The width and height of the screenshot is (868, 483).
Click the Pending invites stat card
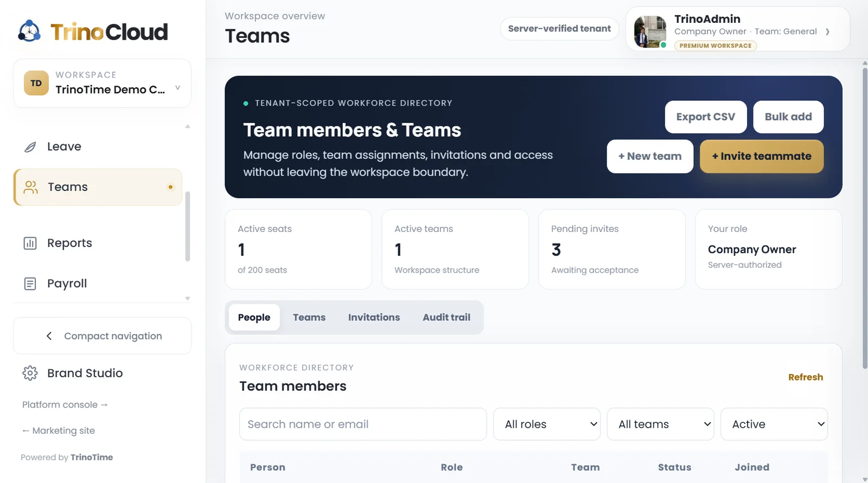point(612,249)
